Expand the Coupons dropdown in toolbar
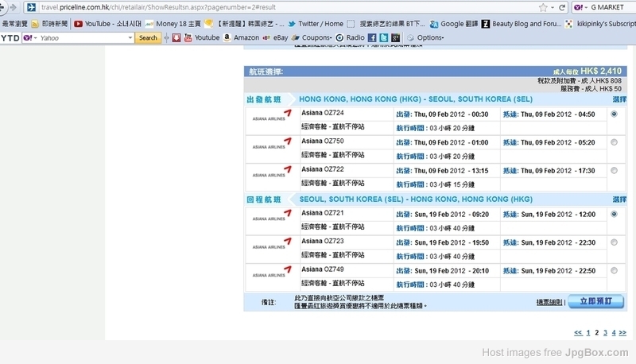This screenshot has width=636, height=364. click(316, 37)
